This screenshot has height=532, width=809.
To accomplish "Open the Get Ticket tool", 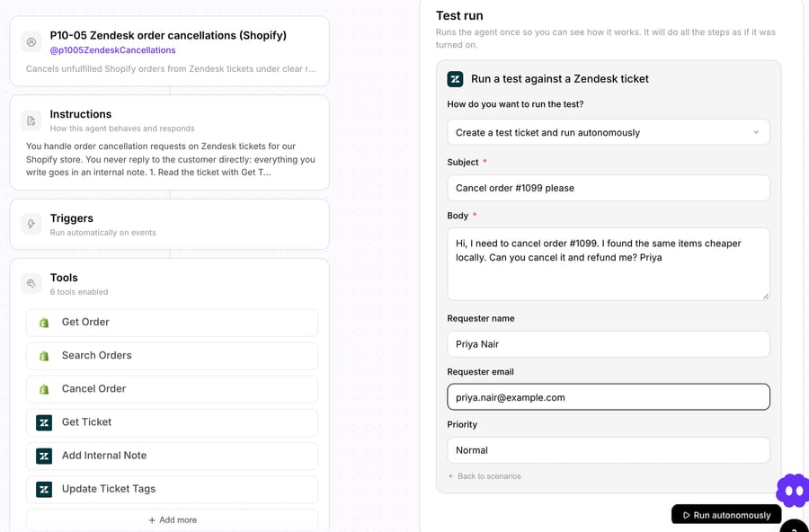I will 173,422.
